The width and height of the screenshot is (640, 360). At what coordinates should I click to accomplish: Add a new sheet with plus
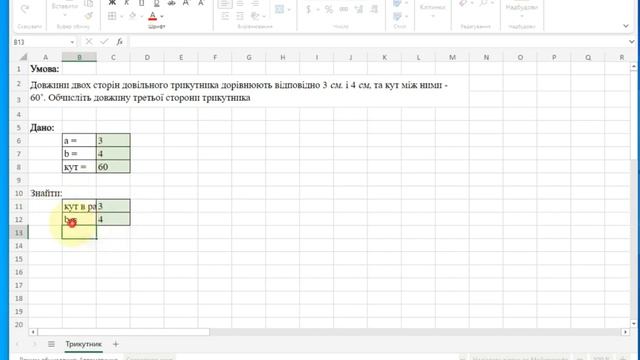pyautogui.click(x=116, y=344)
